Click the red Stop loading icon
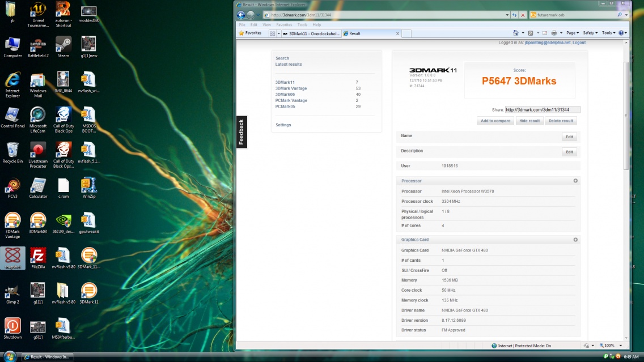Screen dimensions: 644x362 coord(523,15)
